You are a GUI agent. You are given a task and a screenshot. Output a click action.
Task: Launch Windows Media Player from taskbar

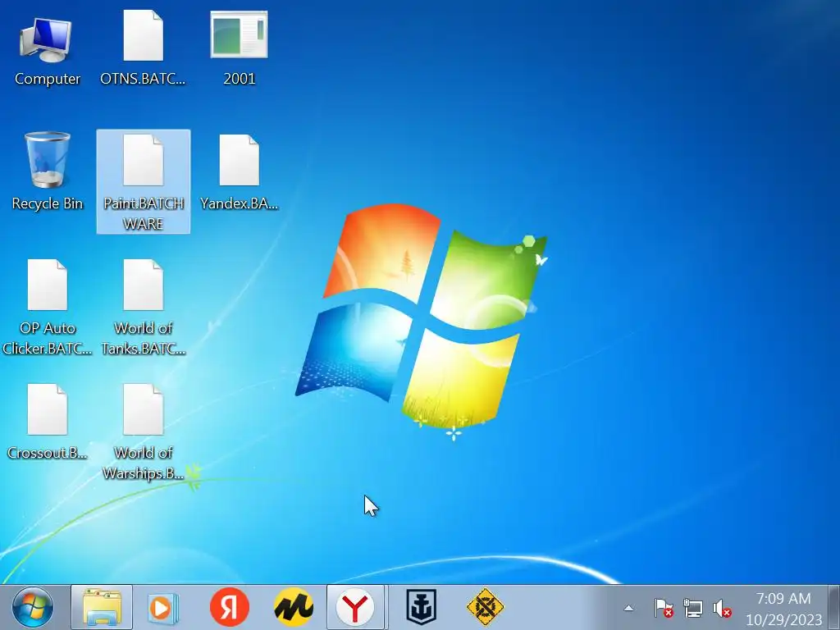click(163, 608)
